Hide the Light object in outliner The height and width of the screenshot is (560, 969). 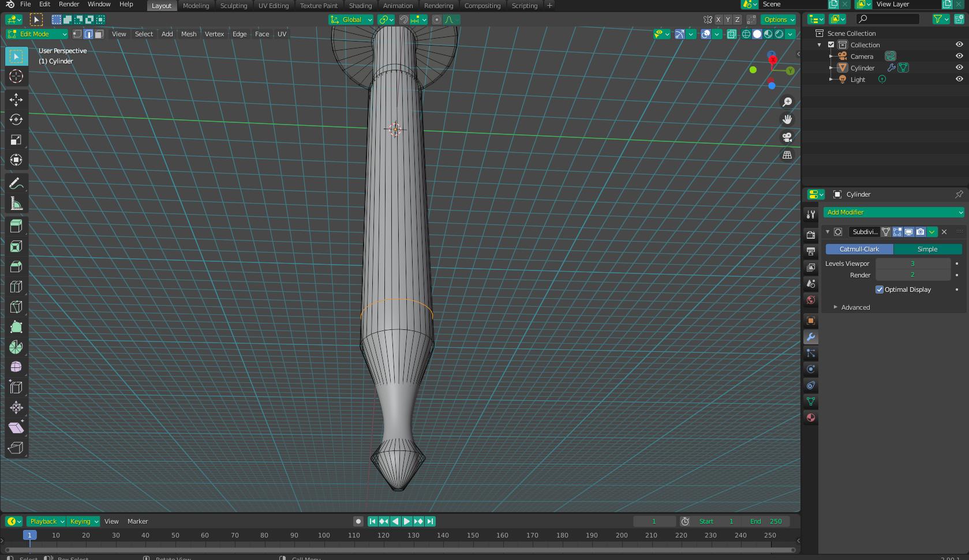(x=959, y=80)
